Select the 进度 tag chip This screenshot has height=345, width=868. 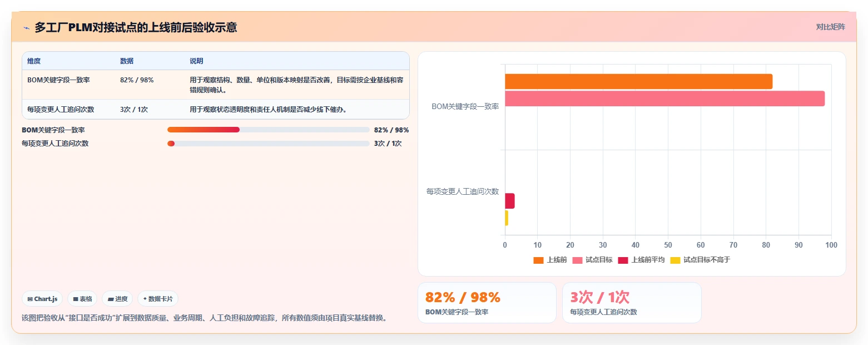point(117,299)
